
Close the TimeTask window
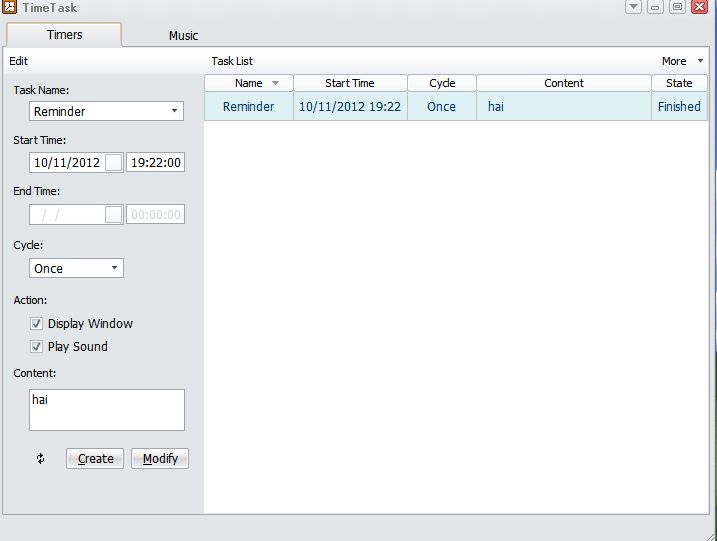tap(700, 7)
